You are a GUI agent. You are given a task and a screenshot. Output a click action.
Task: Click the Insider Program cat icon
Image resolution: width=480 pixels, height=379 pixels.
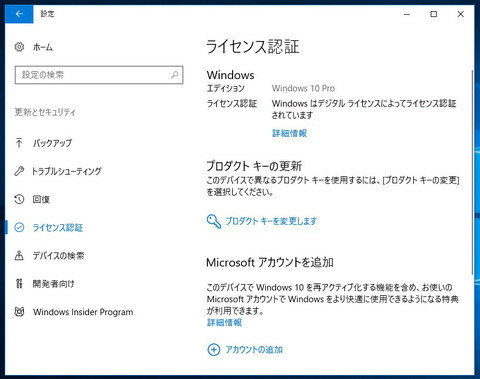[19, 312]
